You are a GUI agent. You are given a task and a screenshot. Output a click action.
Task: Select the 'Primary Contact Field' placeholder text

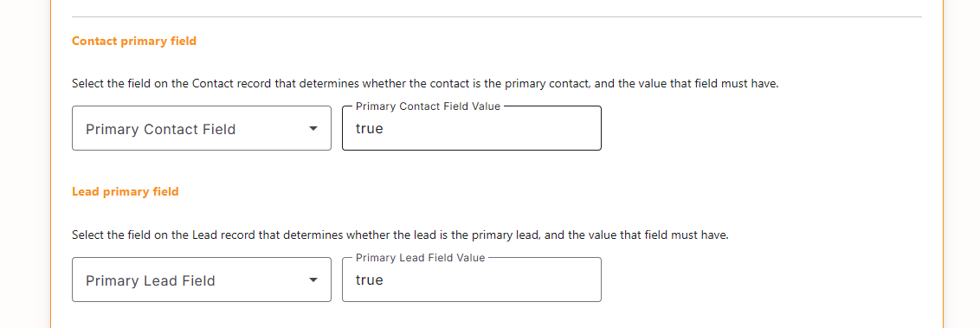click(x=161, y=129)
